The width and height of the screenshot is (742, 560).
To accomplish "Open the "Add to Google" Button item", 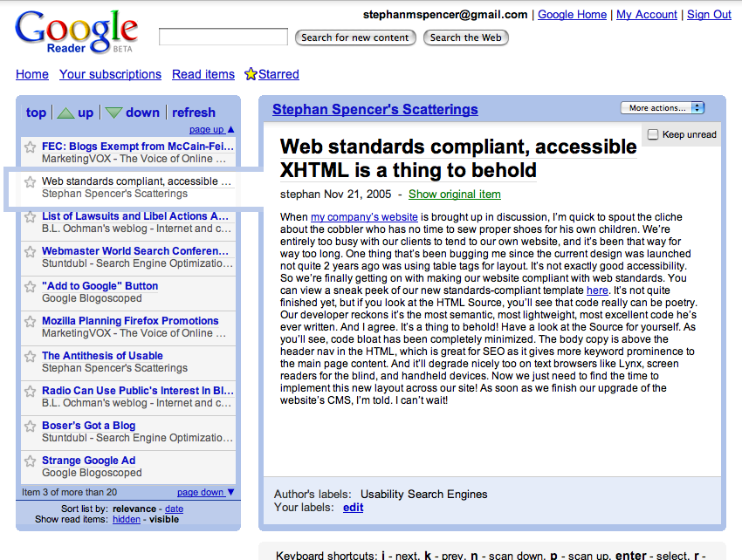I will click(x=100, y=286).
